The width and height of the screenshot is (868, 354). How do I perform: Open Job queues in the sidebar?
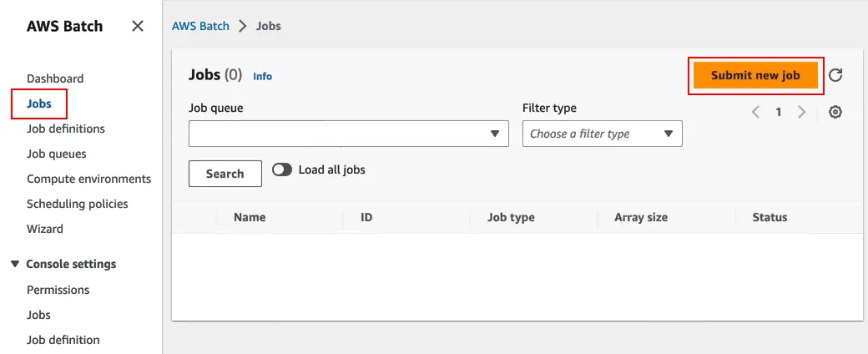57,154
